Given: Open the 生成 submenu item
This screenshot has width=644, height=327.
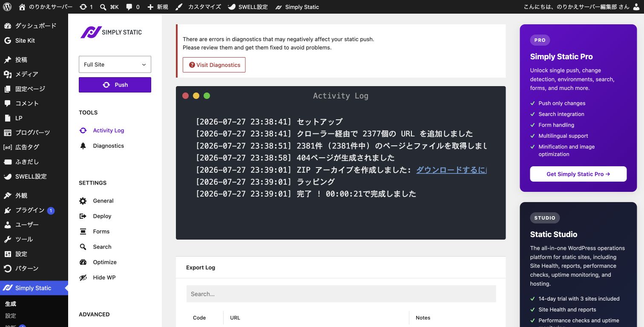Looking at the screenshot, I should coord(11,304).
